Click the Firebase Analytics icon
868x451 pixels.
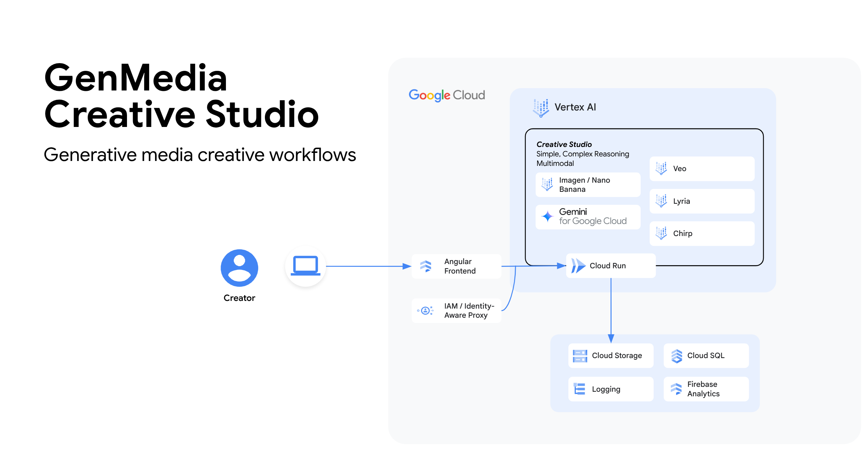click(x=676, y=389)
